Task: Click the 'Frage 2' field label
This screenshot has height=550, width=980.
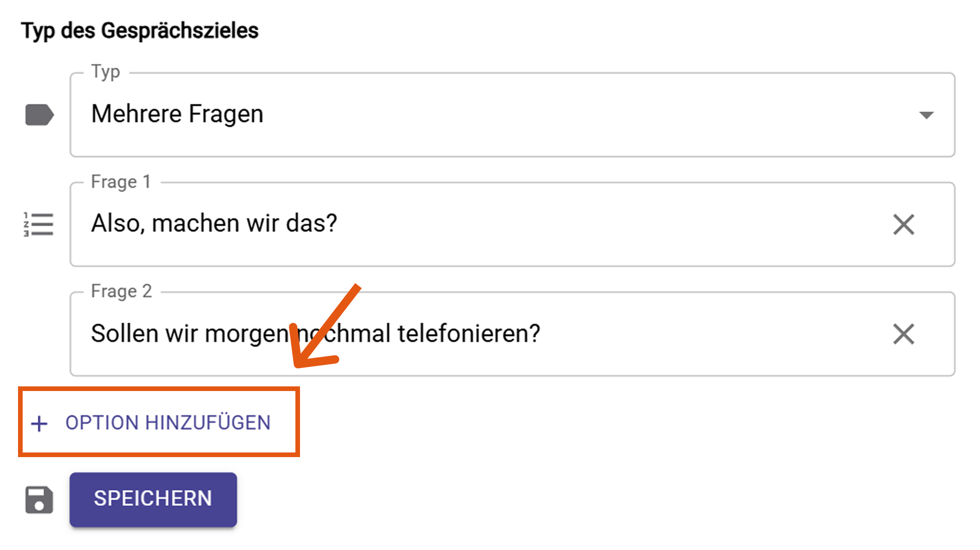Action: pos(122,291)
